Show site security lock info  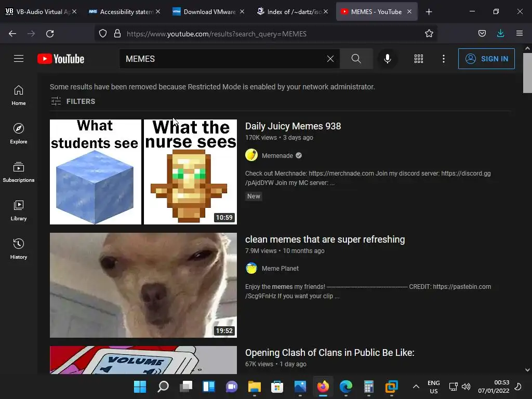pos(117,34)
